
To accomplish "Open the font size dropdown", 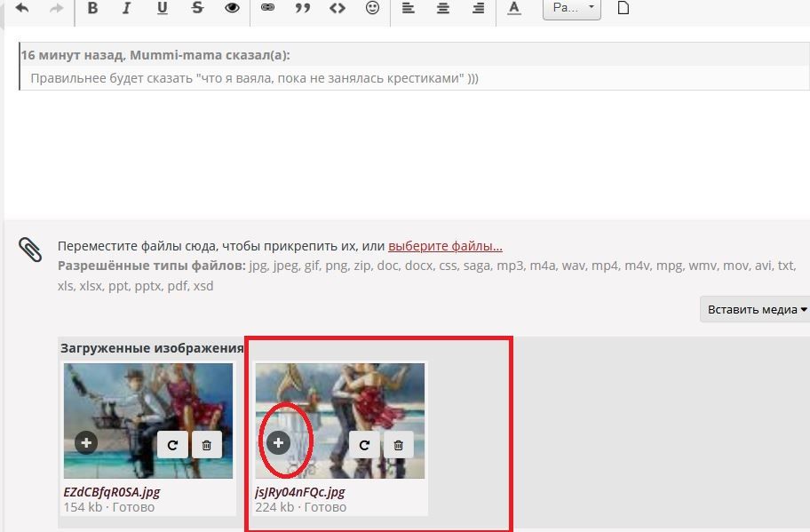I will (x=571, y=8).
